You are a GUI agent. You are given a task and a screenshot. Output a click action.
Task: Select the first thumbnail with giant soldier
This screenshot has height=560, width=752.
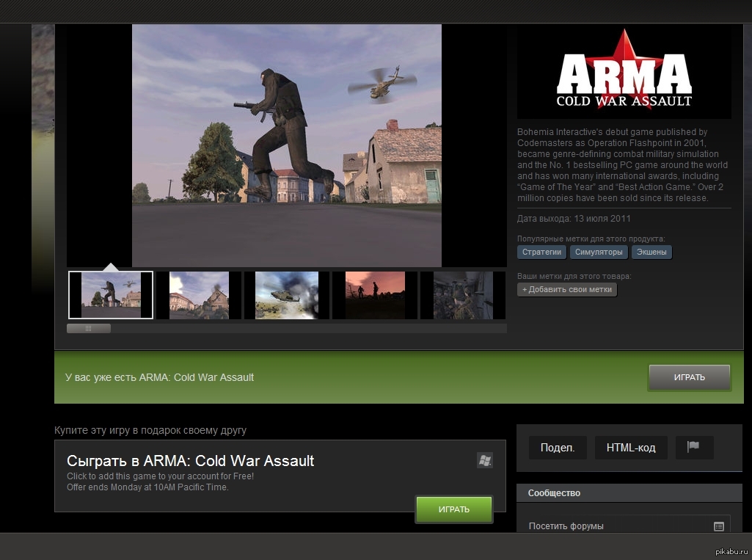coord(111,295)
